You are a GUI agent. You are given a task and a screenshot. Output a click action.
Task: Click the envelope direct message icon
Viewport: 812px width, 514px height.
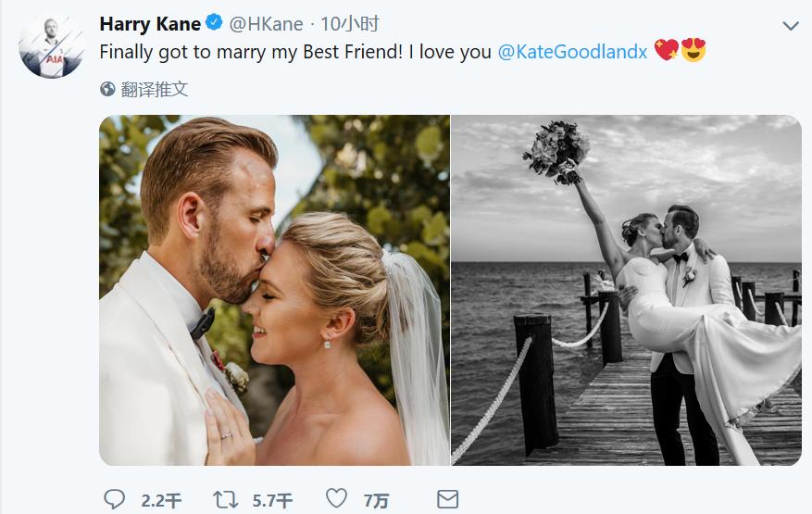[x=446, y=500]
